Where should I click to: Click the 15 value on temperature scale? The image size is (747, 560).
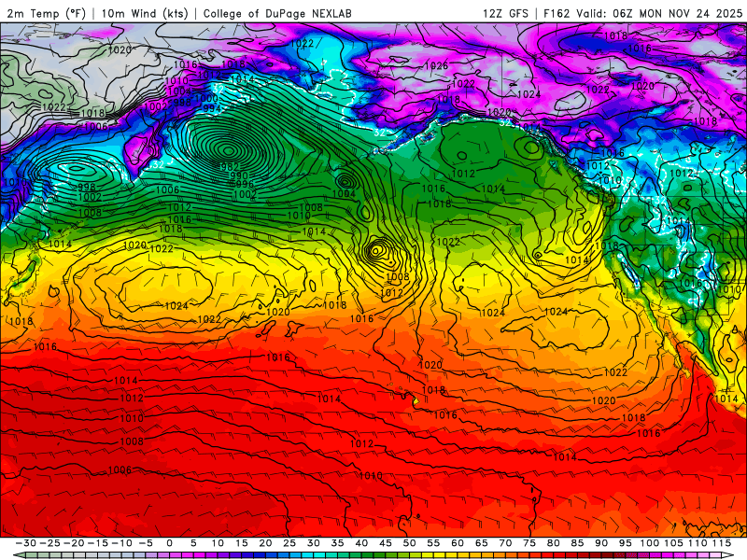click(242, 543)
